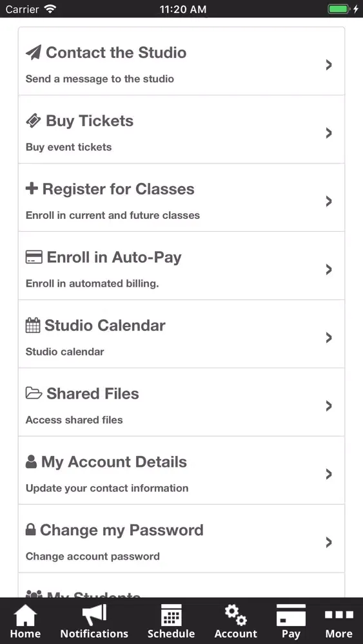Switch to the Notifications tab
This screenshot has width=363, height=644.
pos(94,621)
